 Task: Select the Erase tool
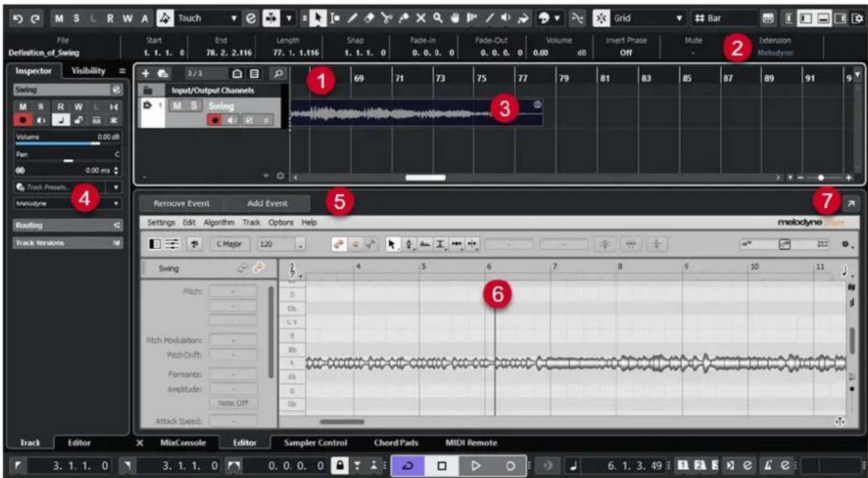[369, 17]
